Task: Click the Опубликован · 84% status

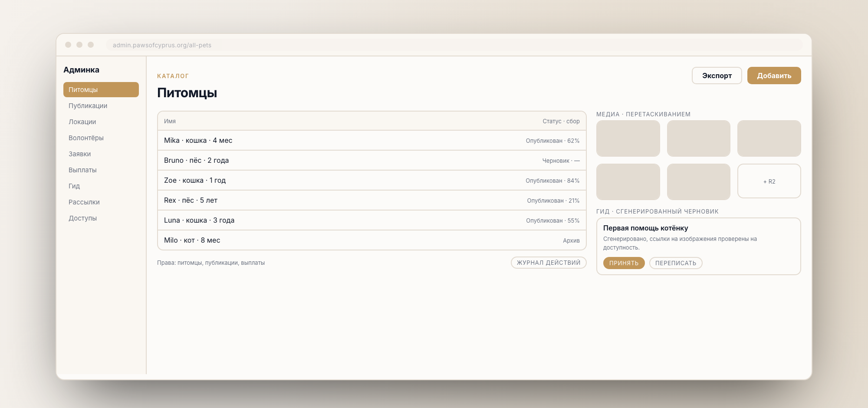Action: 552,181
